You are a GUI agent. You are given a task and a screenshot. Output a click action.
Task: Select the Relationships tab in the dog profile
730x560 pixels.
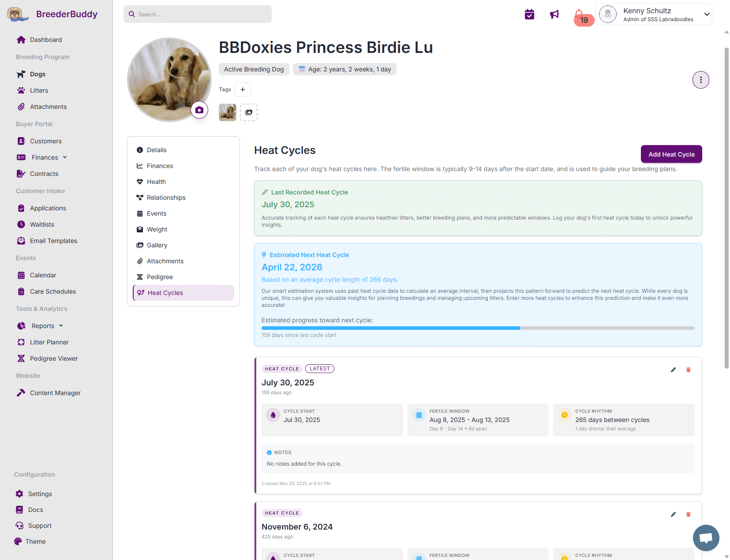click(x=166, y=197)
